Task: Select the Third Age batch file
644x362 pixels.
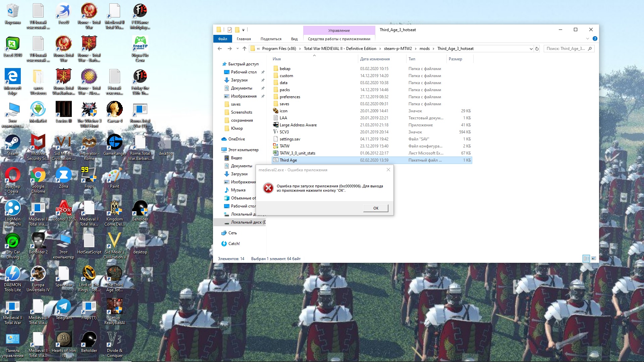Action: [x=372, y=160]
